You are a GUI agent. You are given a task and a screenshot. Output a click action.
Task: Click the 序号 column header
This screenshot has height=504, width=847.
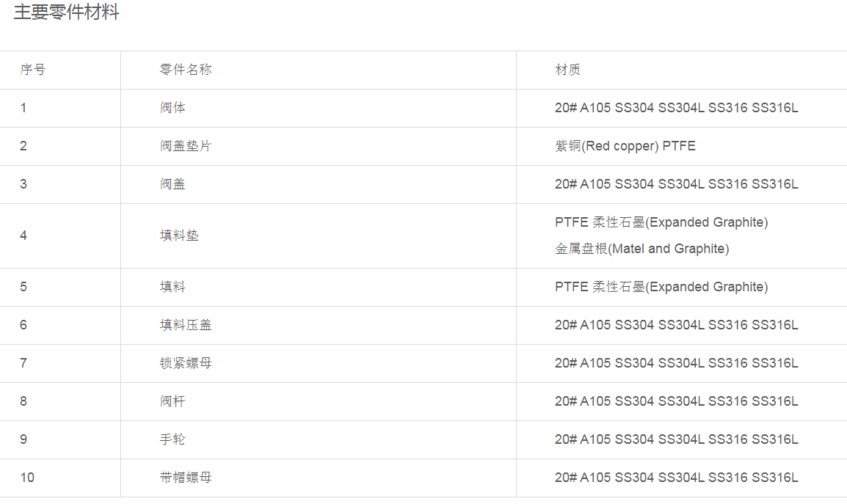tap(32, 70)
